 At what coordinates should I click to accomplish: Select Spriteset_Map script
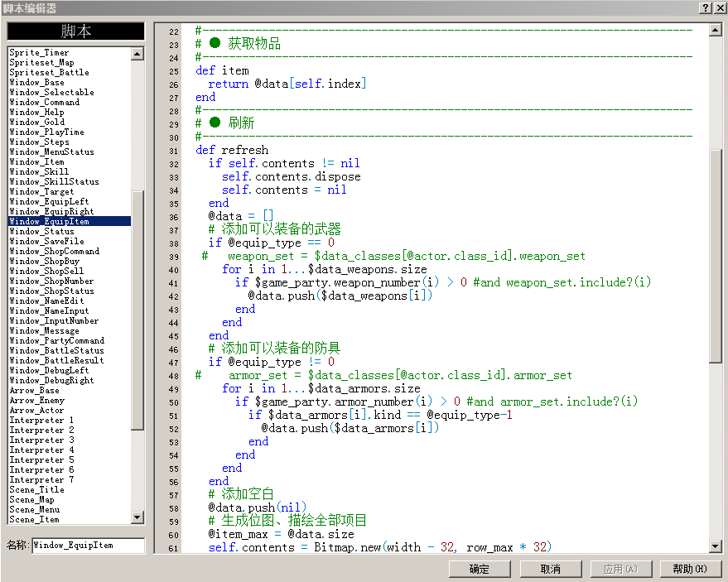click(41, 62)
